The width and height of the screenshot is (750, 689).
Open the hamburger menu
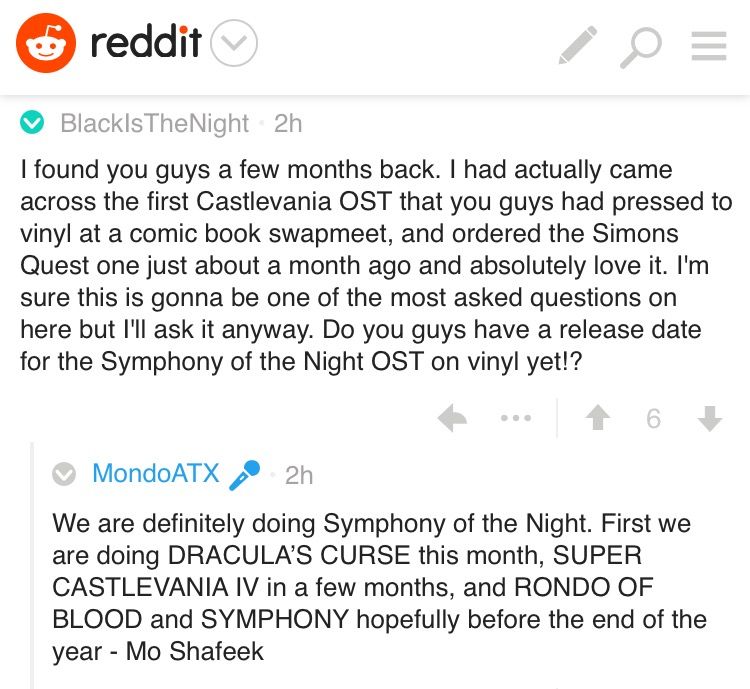(709, 46)
